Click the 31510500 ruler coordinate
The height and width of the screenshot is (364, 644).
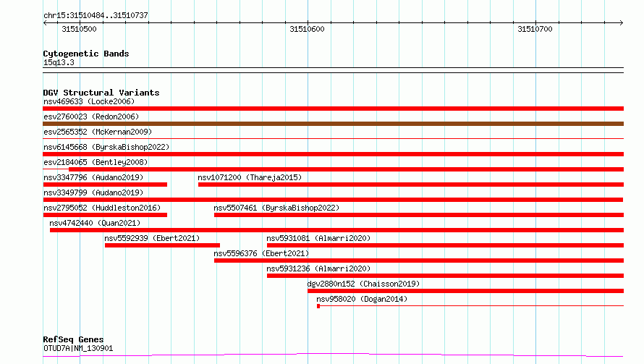pyautogui.click(x=80, y=29)
